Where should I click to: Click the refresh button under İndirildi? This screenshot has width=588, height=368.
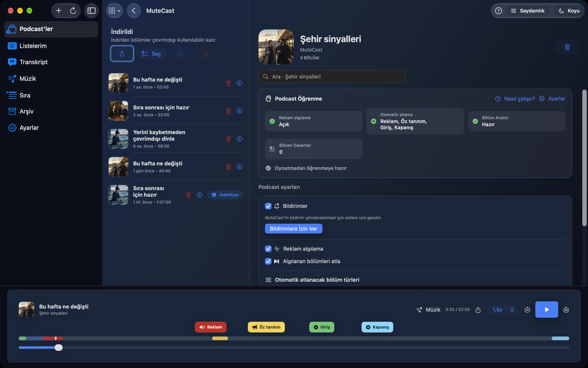[x=122, y=54]
